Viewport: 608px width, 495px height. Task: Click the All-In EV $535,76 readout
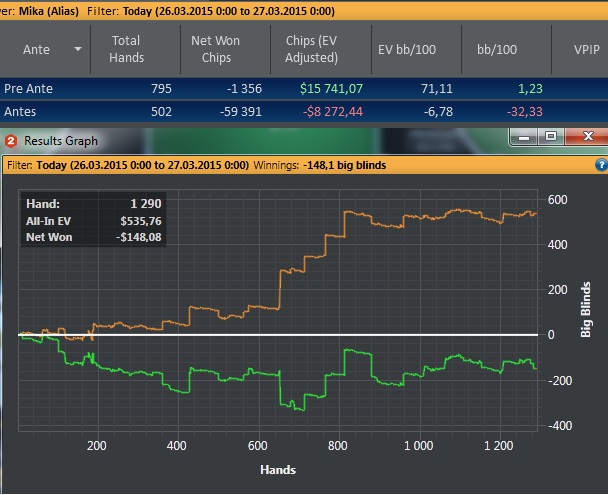[93, 221]
